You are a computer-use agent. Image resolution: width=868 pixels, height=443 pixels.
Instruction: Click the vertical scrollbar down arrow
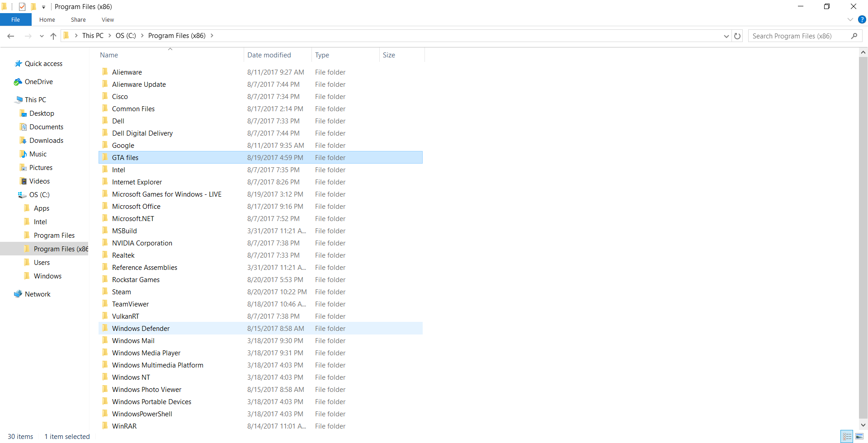pos(863,425)
